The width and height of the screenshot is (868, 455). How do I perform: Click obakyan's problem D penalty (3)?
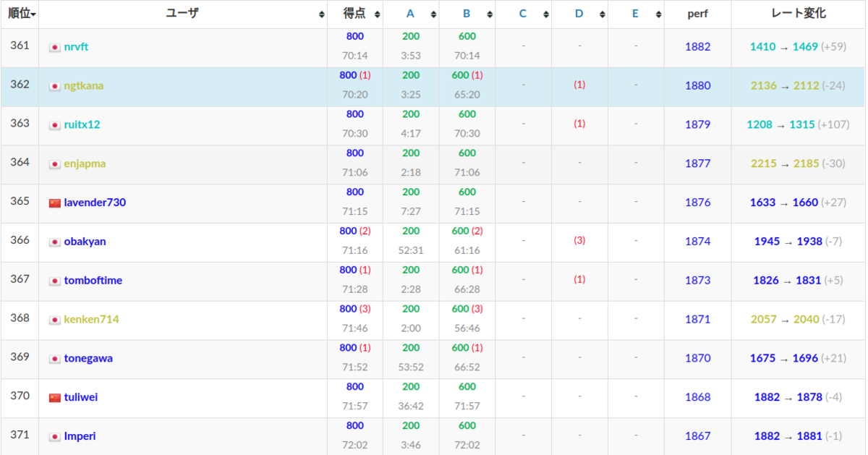click(579, 241)
